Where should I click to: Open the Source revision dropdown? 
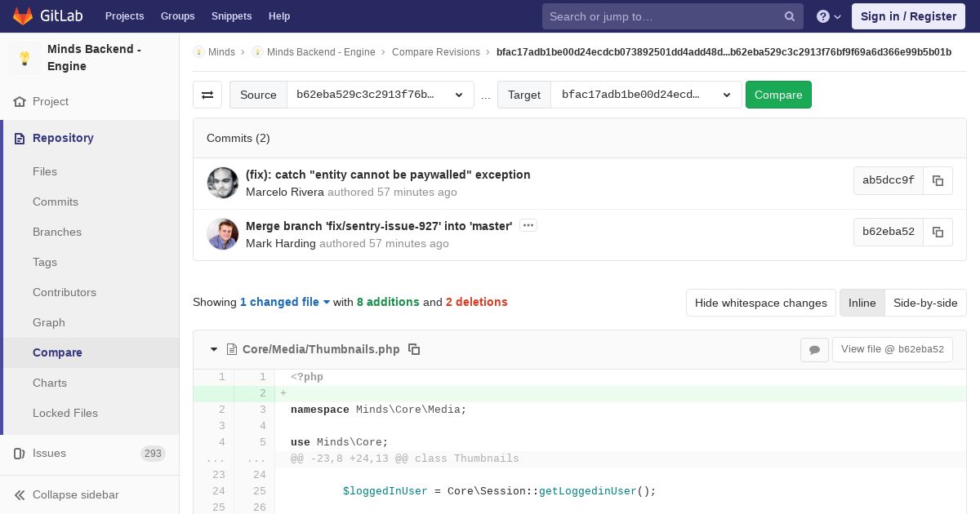coord(380,95)
